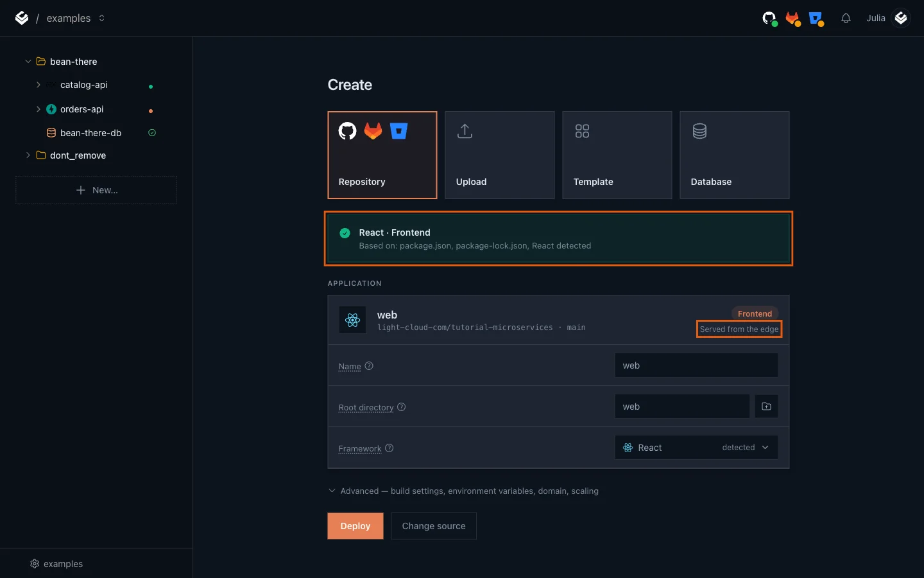Click the bean-there folder icon
The width and height of the screenshot is (924, 578).
tap(41, 62)
